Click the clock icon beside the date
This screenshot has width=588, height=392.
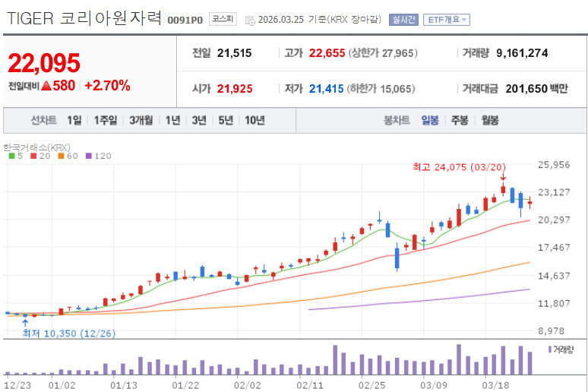[x=250, y=21]
